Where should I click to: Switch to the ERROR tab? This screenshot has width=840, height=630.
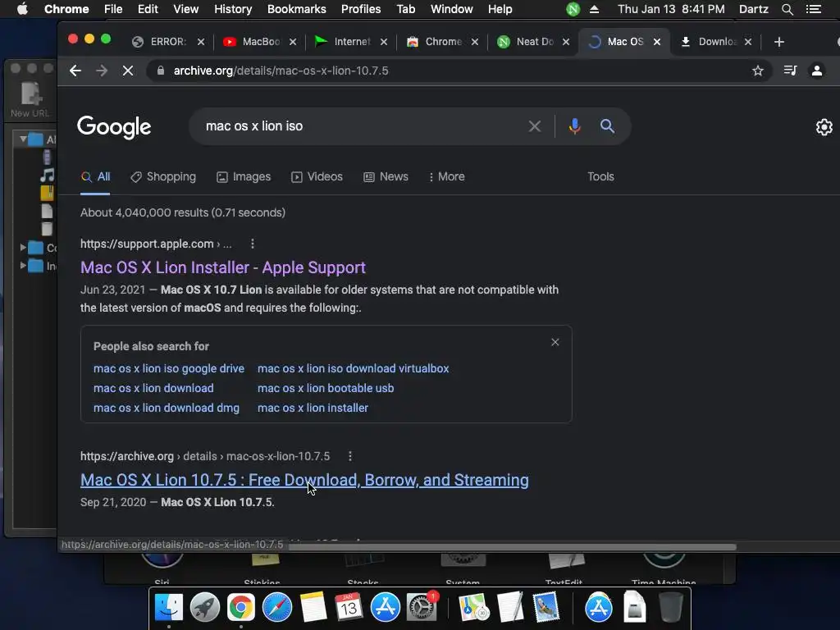[168, 42]
